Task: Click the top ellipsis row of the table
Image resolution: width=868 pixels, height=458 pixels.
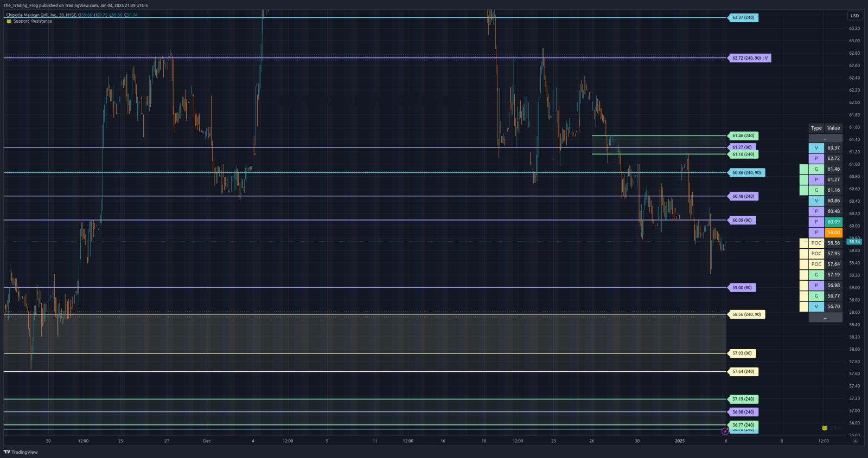Action: 826,138
